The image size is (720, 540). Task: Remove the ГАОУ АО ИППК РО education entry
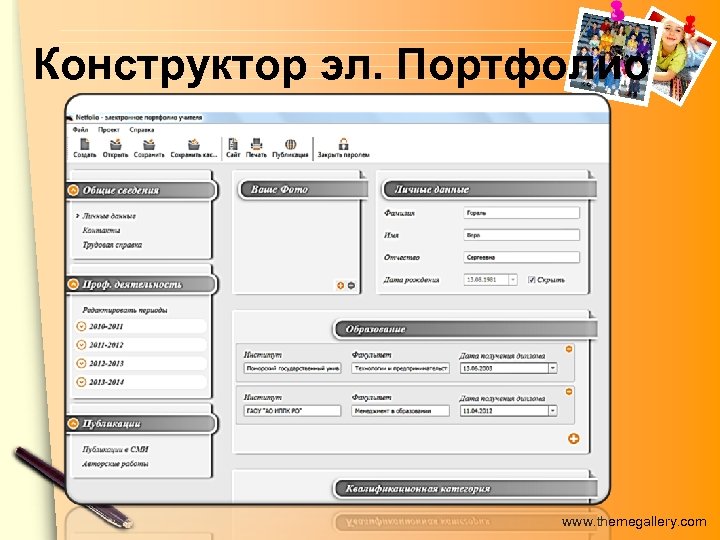click(x=569, y=392)
